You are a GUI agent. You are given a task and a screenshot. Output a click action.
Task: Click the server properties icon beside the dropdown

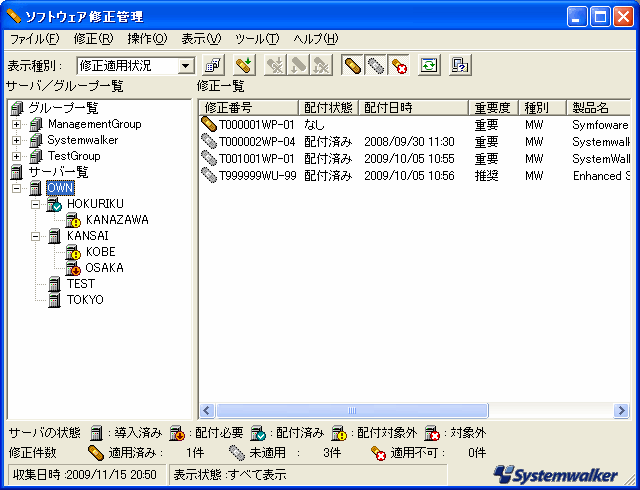click(x=213, y=65)
